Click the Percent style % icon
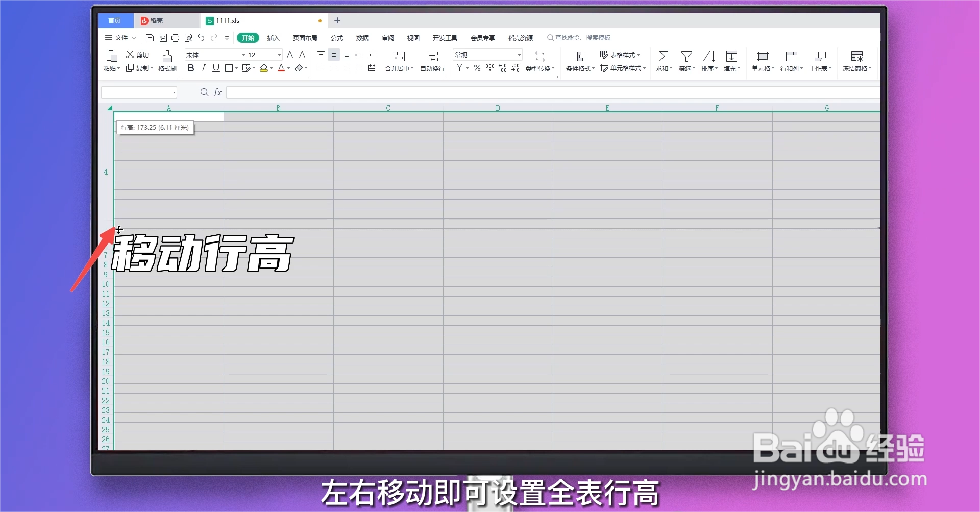Screen dimensions: 980x512 [x=477, y=68]
